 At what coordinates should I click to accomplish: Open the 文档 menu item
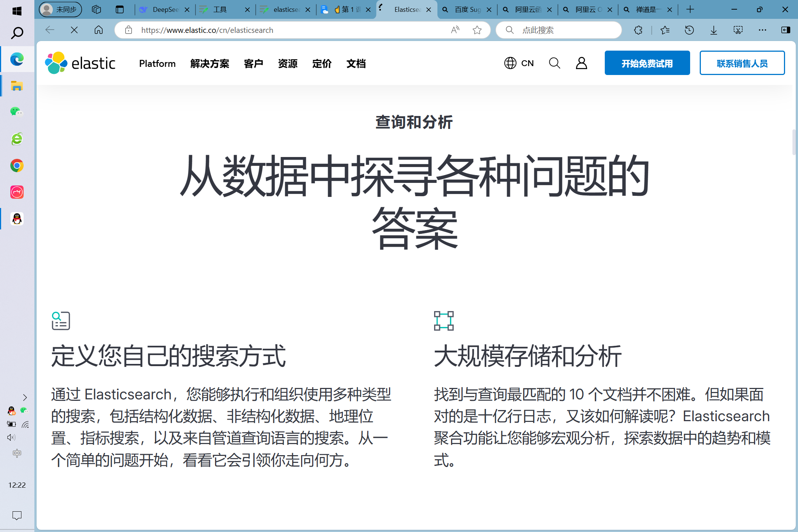356,64
